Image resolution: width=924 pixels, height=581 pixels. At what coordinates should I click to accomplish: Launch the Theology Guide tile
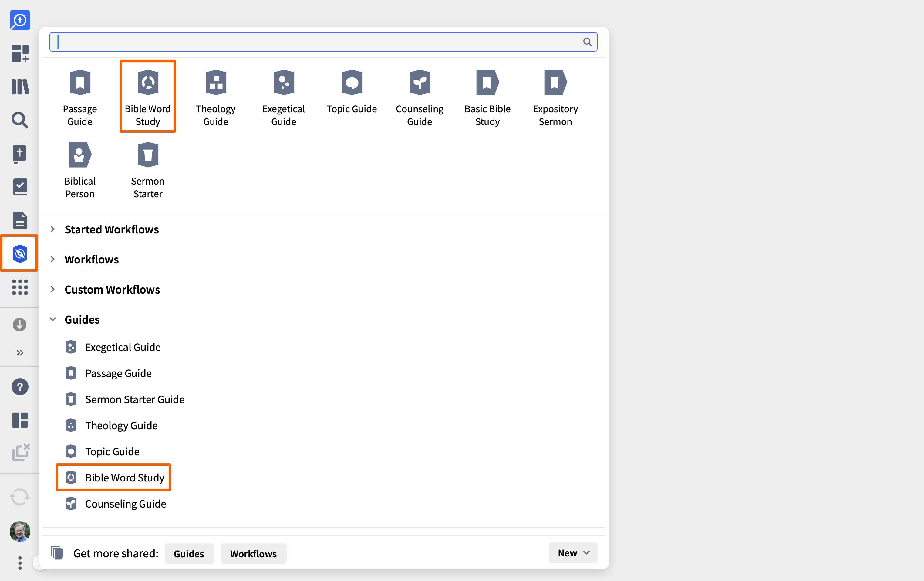[216, 97]
